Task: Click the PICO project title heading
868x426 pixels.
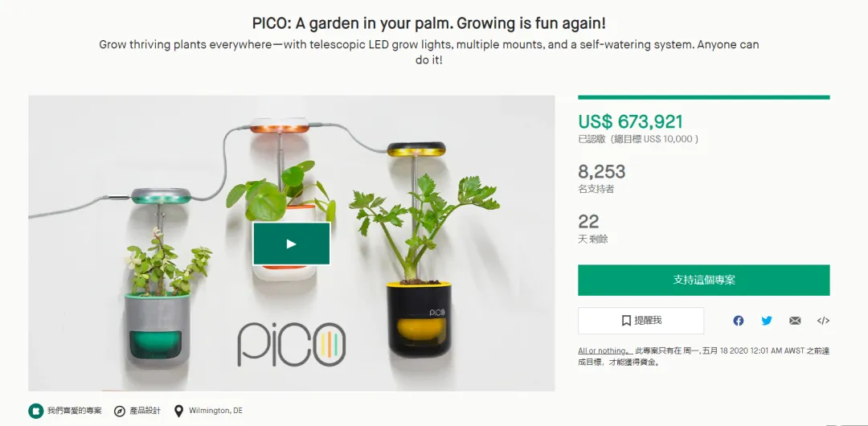Action: point(428,23)
